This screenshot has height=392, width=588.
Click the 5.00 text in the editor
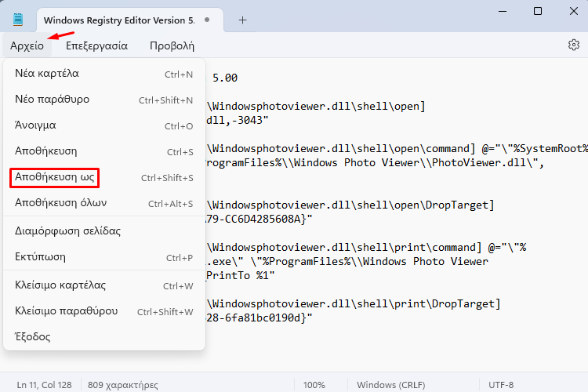point(225,78)
